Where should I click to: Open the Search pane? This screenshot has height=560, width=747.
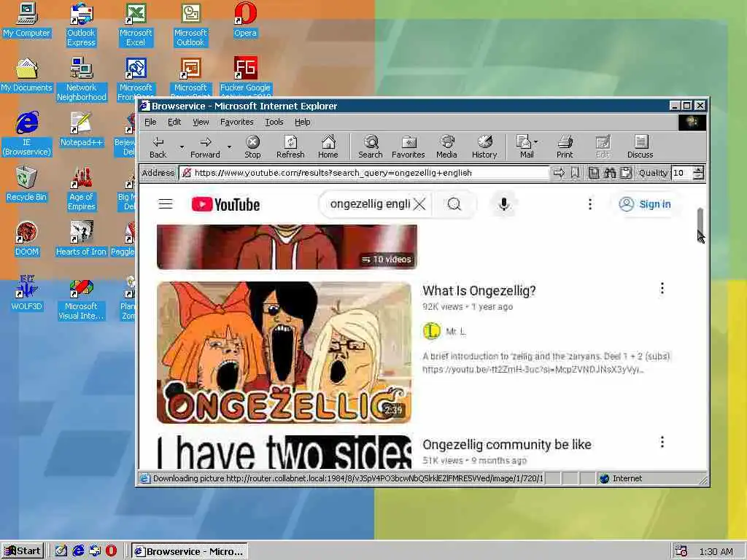click(x=370, y=147)
